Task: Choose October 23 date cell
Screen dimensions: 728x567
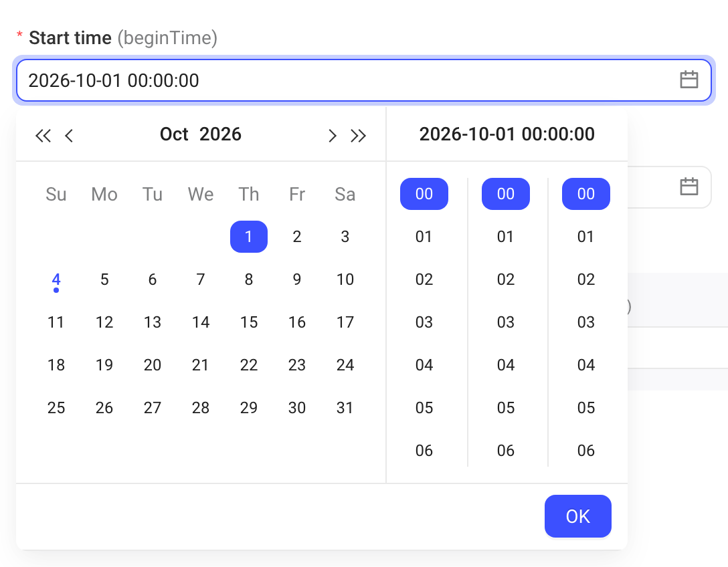Action: pyautogui.click(x=297, y=364)
